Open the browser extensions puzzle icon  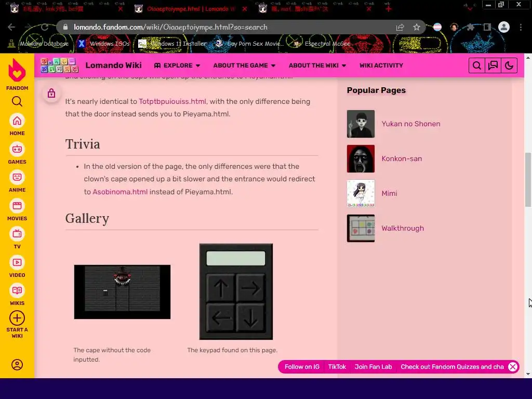[x=471, y=27]
